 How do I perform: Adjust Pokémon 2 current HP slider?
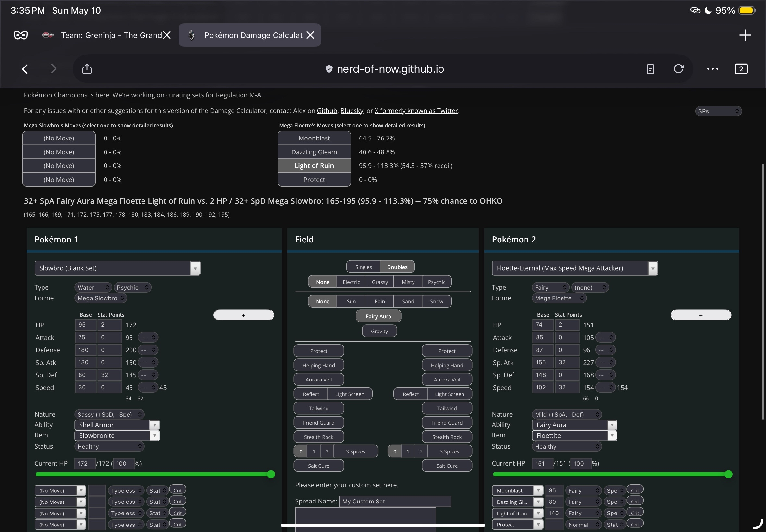point(612,474)
